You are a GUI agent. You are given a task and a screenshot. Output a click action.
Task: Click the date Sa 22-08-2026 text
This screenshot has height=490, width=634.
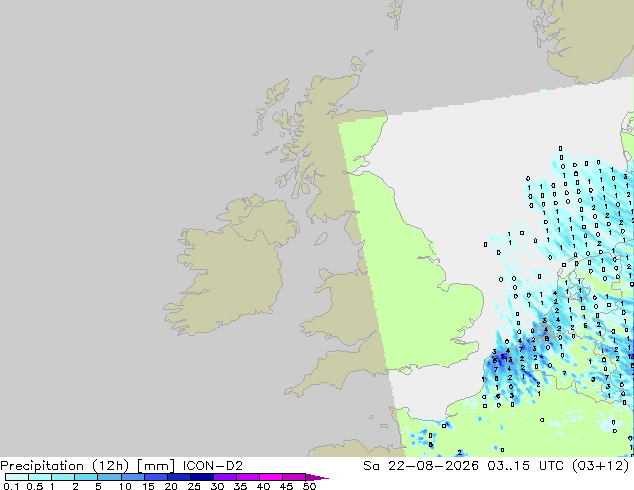pos(421,466)
